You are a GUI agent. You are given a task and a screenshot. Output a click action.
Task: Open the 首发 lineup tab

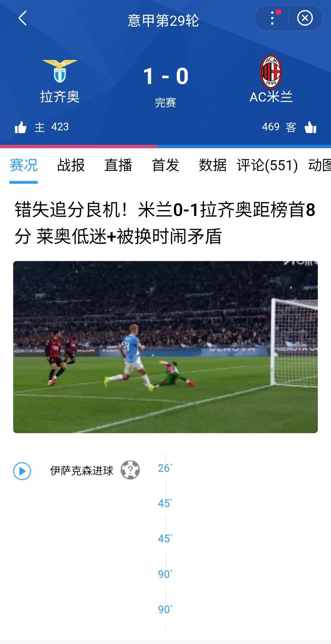166,165
